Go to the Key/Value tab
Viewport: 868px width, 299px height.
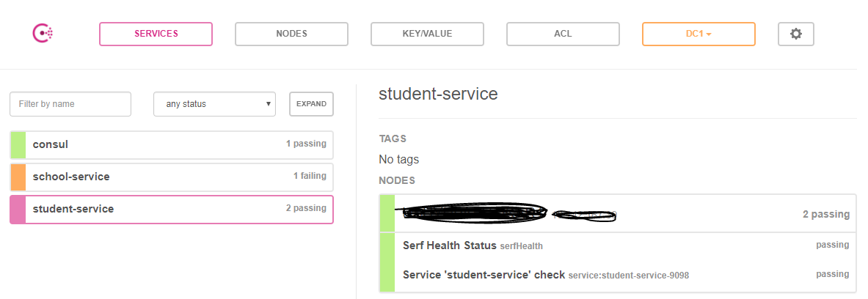click(x=427, y=34)
